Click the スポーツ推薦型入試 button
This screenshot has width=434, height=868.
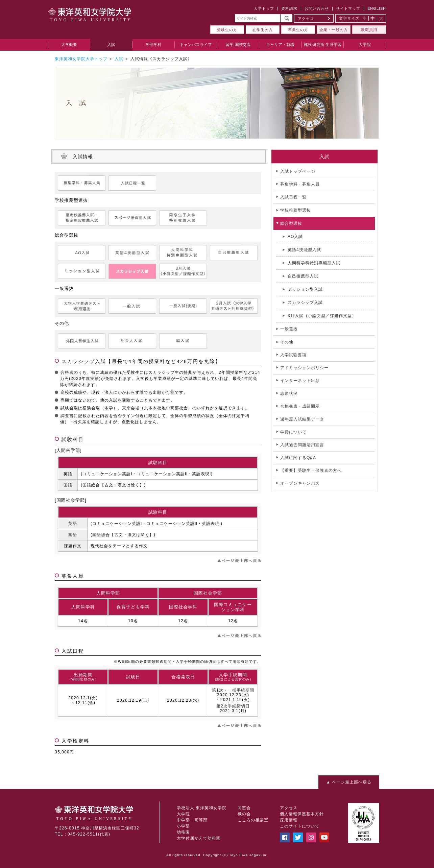(132, 218)
